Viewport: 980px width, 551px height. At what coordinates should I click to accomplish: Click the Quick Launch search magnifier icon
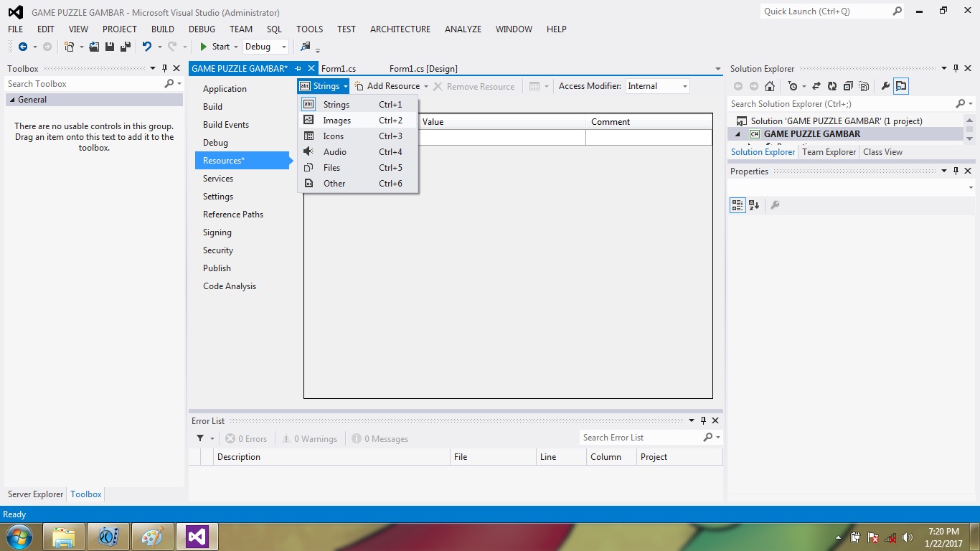pyautogui.click(x=897, y=11)
